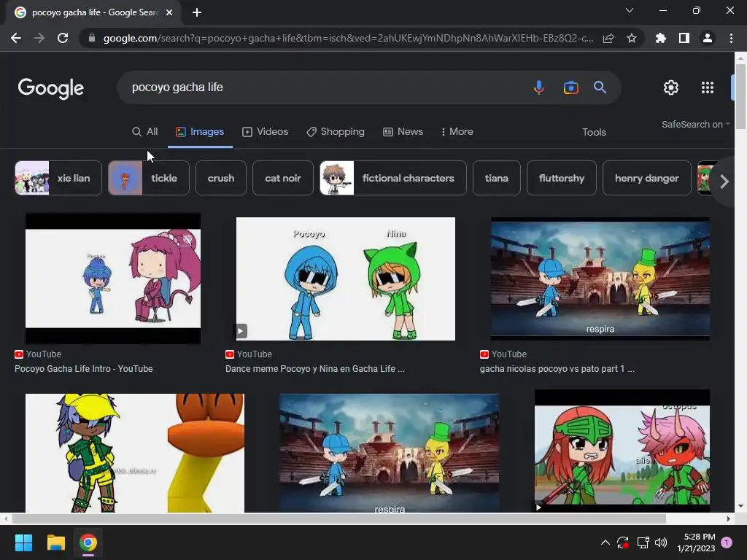
Task: Open a new tab with plus button
Action: pyautogui.click(x=197, y=12)
